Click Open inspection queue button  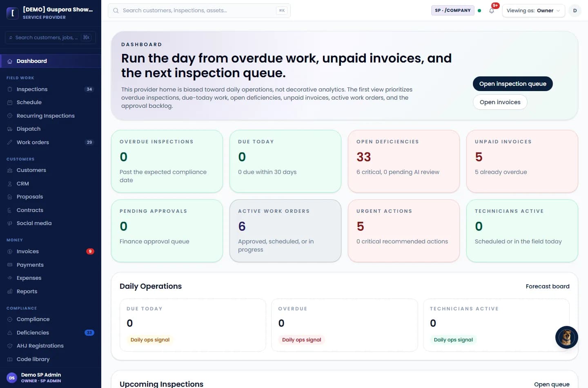coord(513,84)
